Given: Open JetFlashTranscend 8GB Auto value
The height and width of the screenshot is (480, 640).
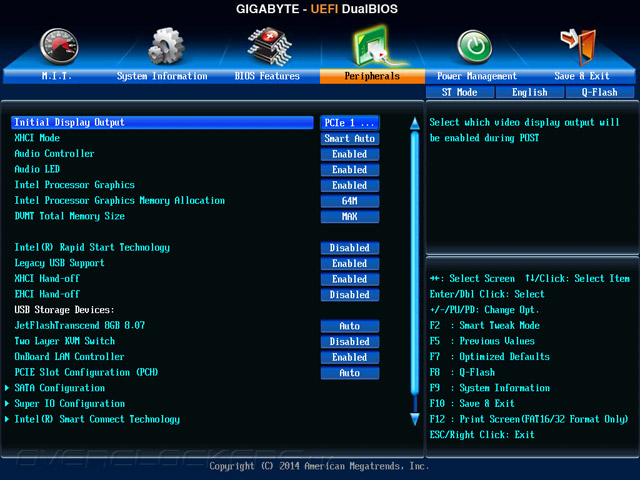Looking at the screenshot, I should (x=350, y=326).
